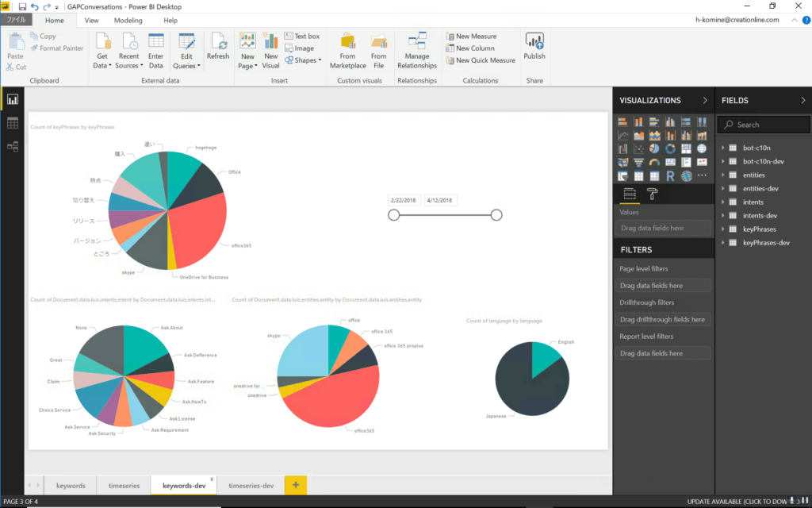This screenshot has width=812, height=508.
Task: Select the Matrix visual icon
Action: tap(654, 176)
